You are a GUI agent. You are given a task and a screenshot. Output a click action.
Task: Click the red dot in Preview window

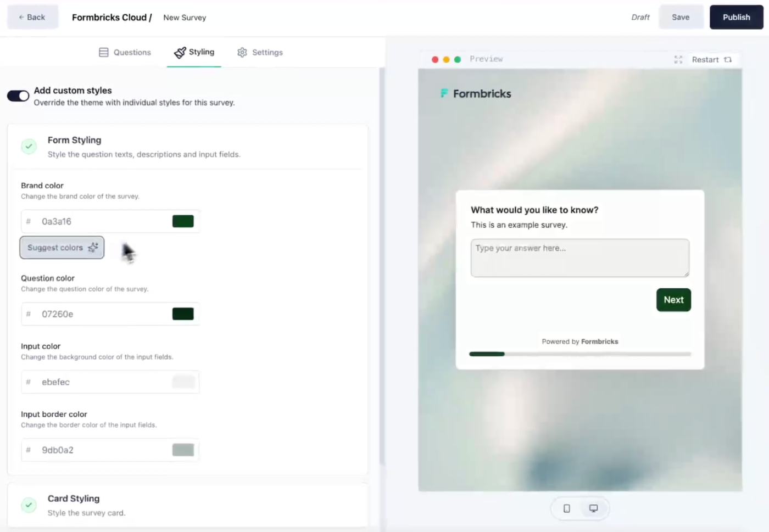point(435,59)
